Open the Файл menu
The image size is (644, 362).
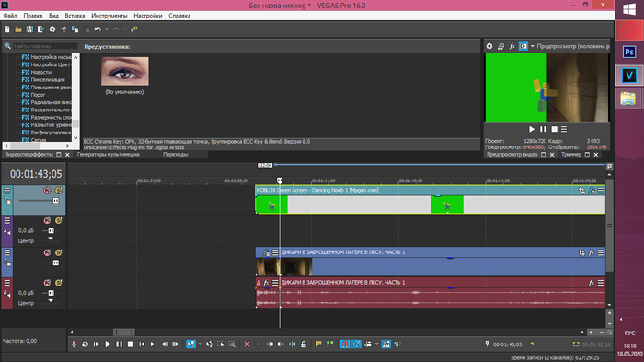point(10,16)
